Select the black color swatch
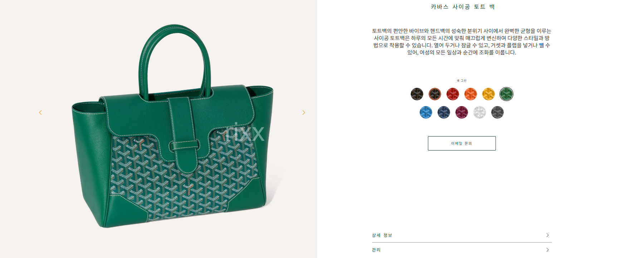 [x=417, y=94]
